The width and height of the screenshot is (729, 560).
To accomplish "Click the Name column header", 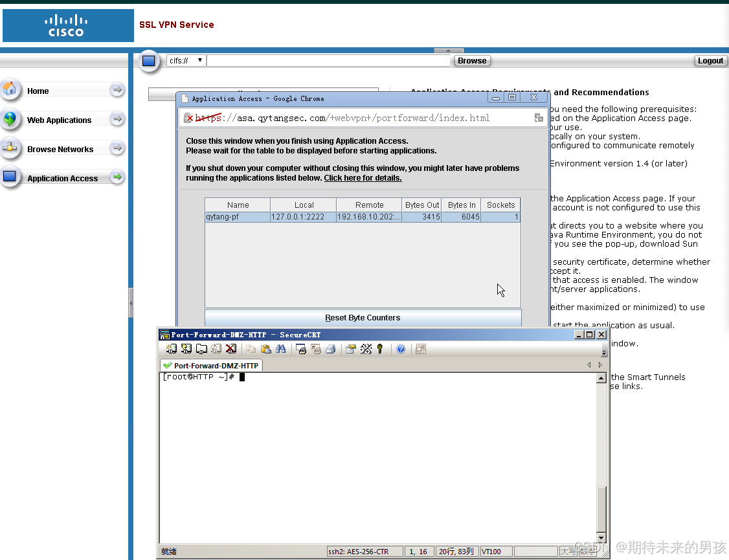I will [238, 205].
